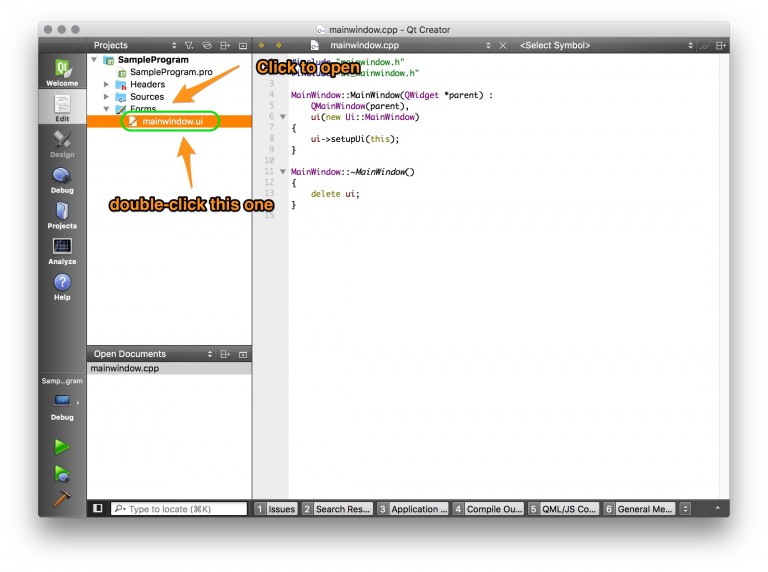
Task: Click the delete ui; code line
Action: point(335,194)
